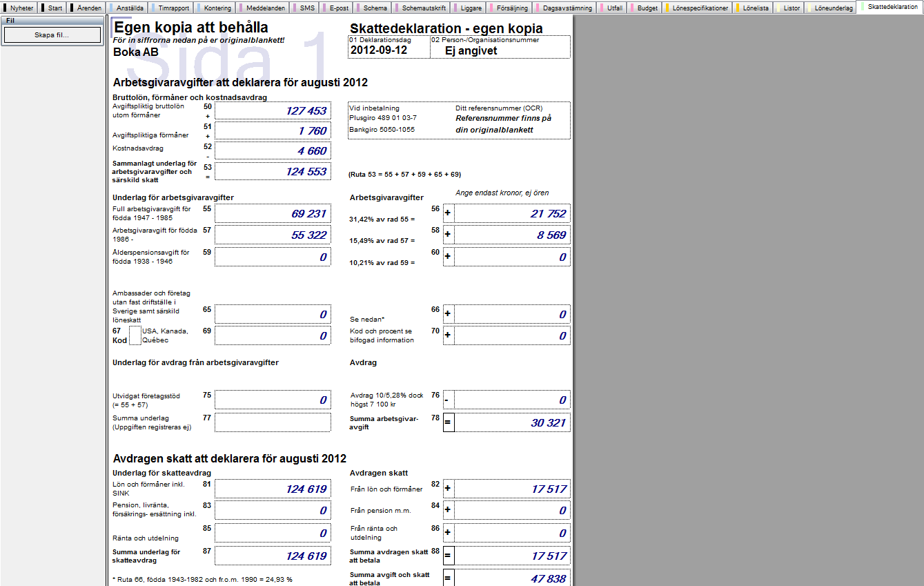The image size is (924, 586).
Task: Click heading Avdragen skatt att deklarera
Action: tap(229, 458)
